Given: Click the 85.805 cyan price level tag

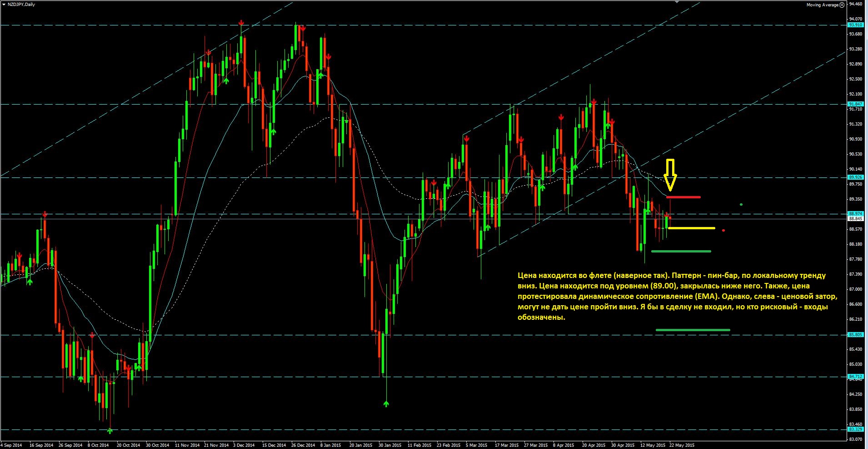Looking at the screenshot, I should tap(855, 335).
